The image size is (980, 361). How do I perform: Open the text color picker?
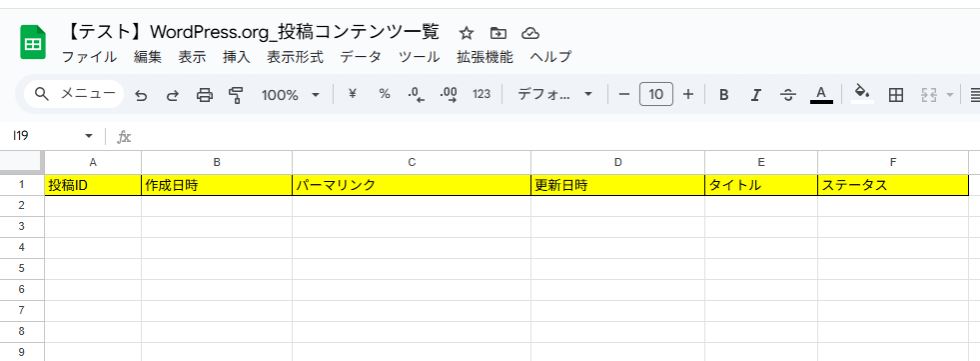click(821, 94)
